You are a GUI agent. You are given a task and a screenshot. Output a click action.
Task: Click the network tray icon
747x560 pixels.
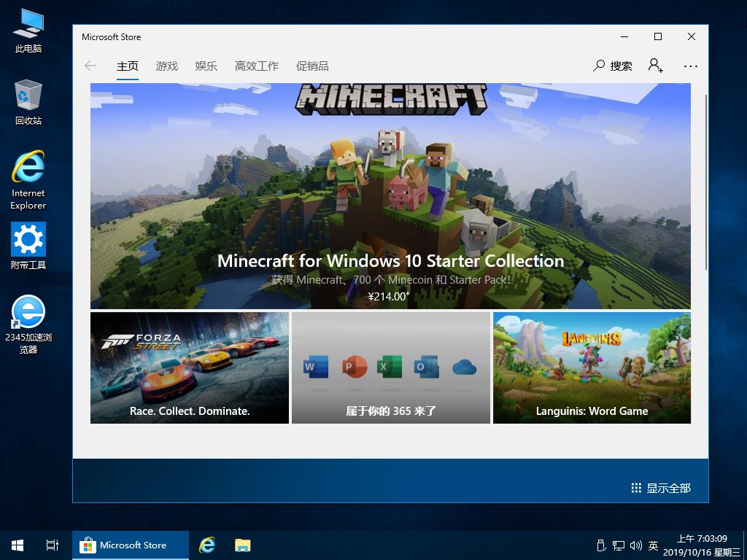tap(619, 545)
